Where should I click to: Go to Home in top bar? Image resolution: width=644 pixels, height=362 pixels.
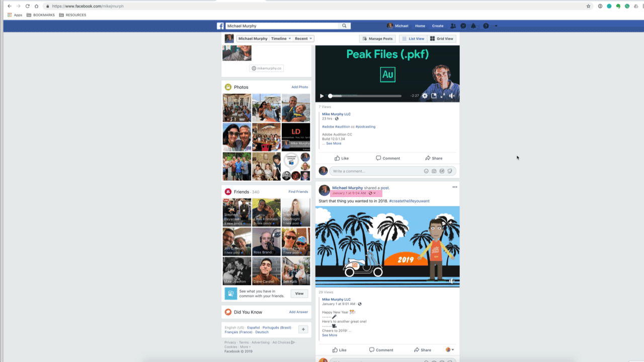point(420,26)
